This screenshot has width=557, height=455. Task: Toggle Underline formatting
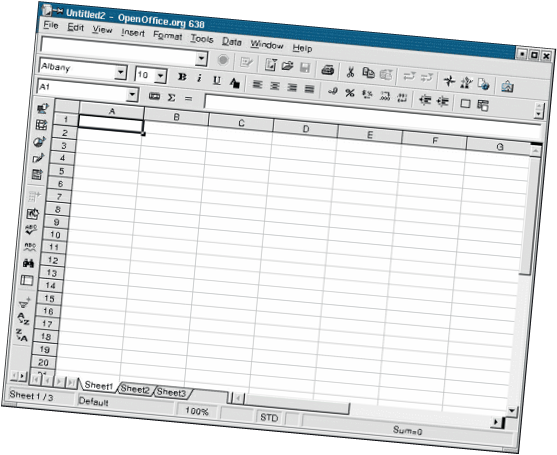[x=217, y=80]
